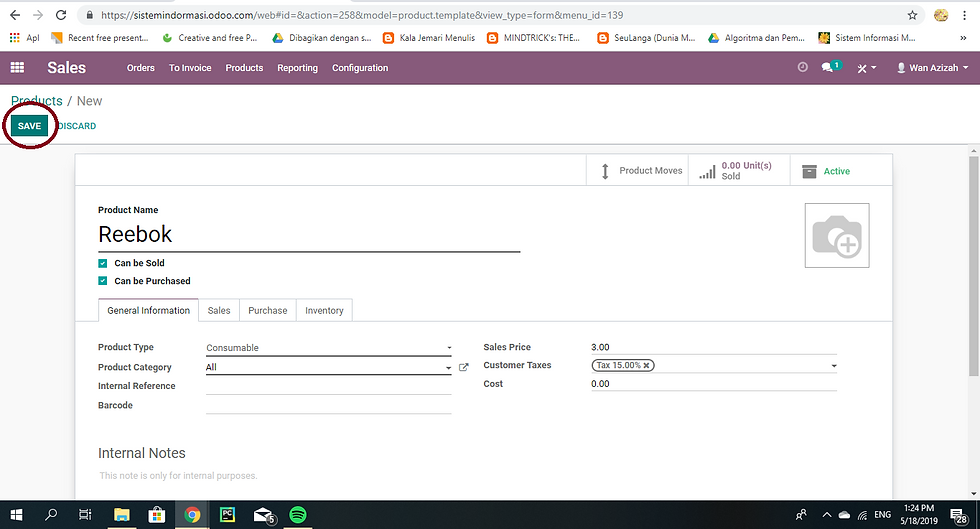Open File Explorer from taskbar

pyautogui.click(x=121, y=515)
